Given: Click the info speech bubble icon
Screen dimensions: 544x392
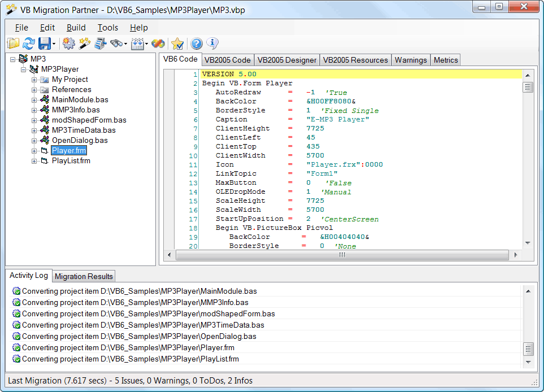Looking at the screenshot, I should coord(212,43).
